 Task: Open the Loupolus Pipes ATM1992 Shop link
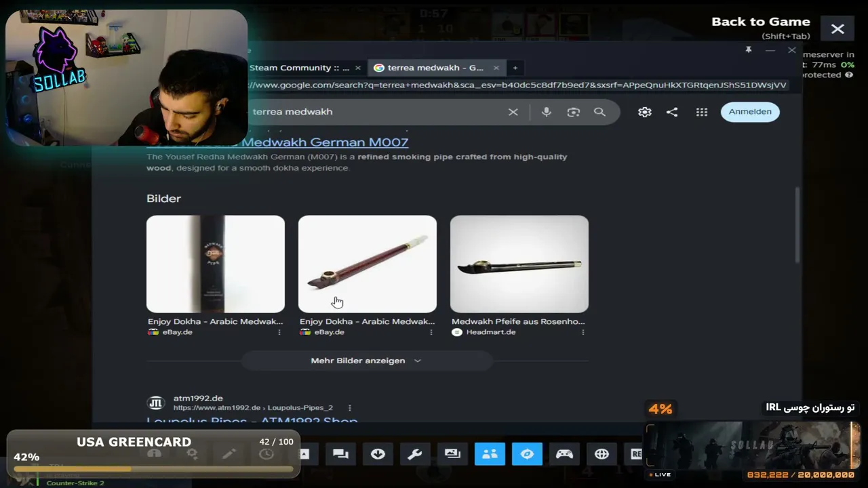coord(252,420)
